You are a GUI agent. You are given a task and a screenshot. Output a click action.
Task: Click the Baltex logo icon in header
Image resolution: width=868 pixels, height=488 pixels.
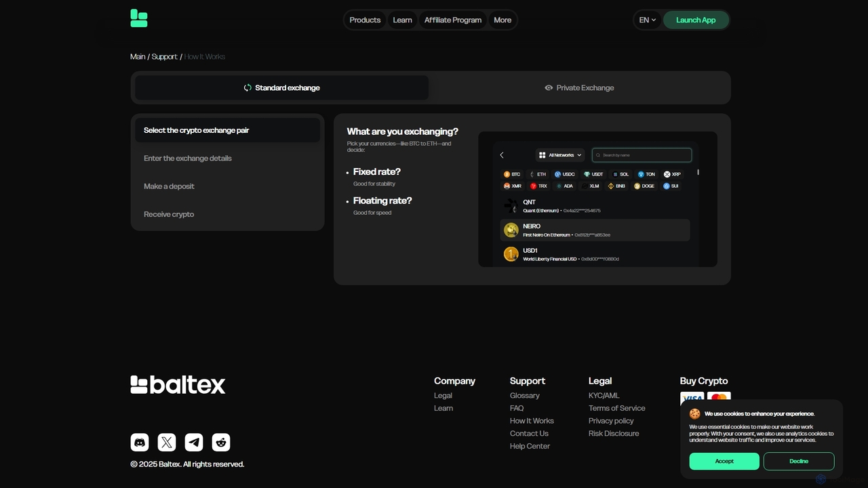[139, 19]
